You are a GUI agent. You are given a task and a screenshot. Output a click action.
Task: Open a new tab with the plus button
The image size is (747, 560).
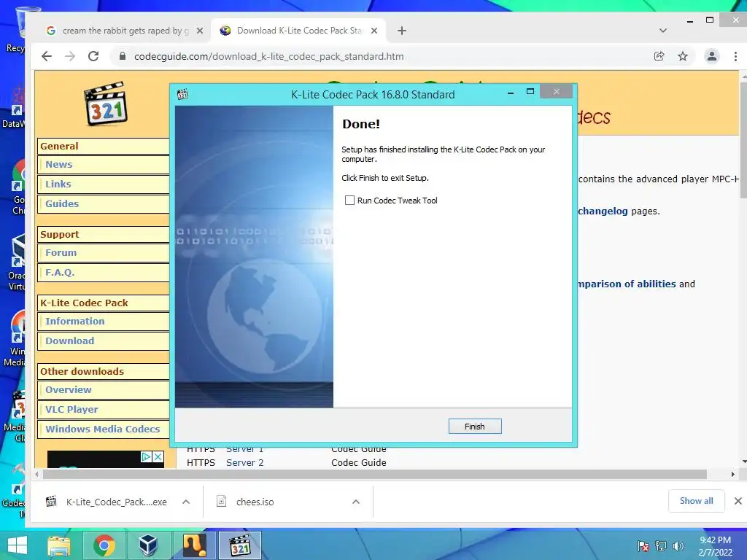(x=402, y=31)
